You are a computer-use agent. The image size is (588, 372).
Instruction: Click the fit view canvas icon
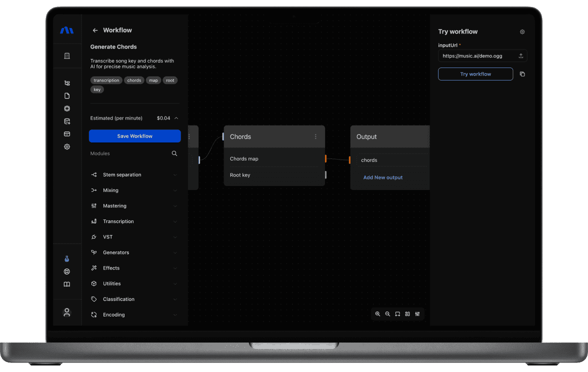click(397, 314)
